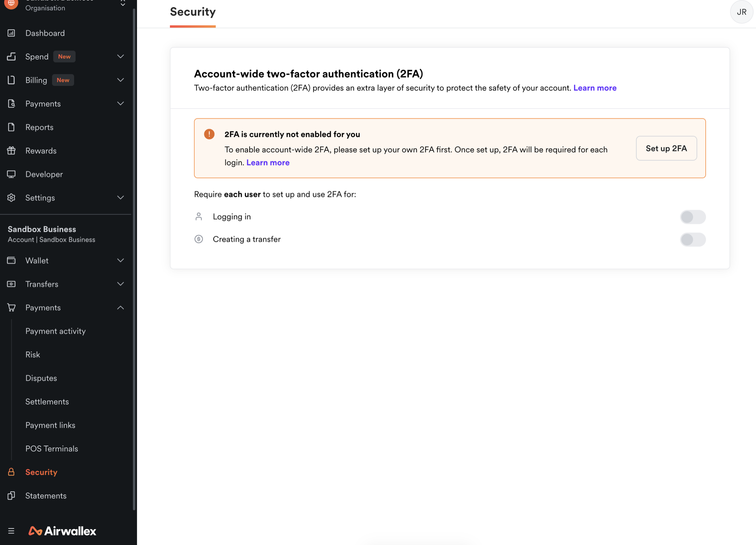Enable 2FA requirement for Logging in
Viewport: 756px width, 545px height.
point(693,217)
